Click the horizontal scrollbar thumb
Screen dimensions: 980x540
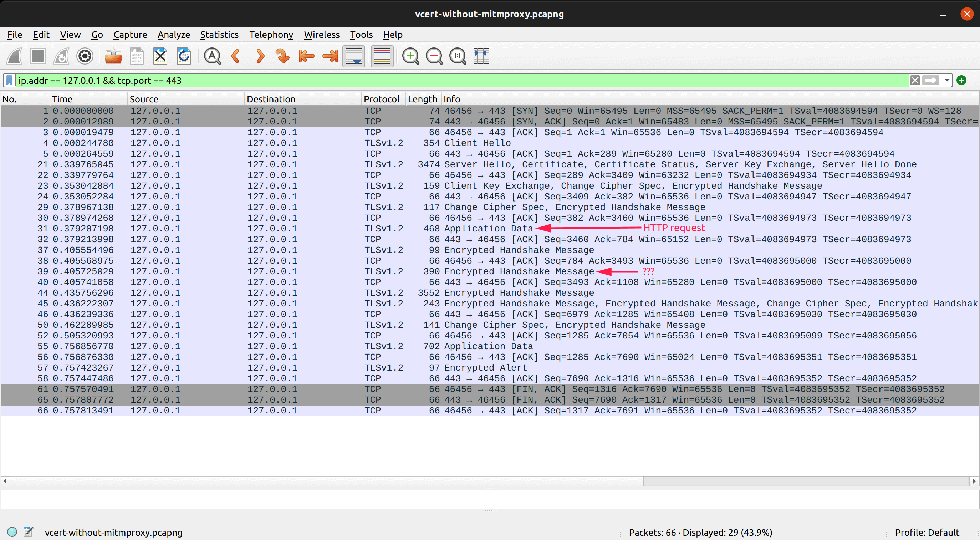(326, 481)
